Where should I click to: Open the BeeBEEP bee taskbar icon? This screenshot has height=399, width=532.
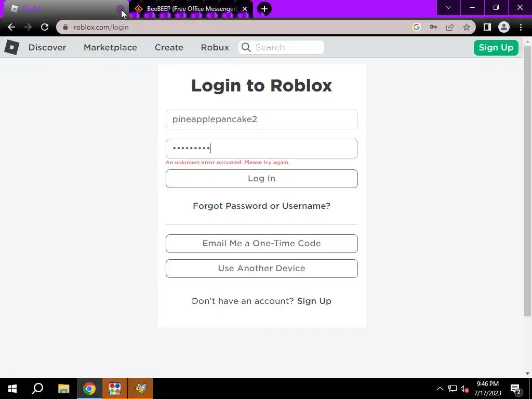coord(140,389)
